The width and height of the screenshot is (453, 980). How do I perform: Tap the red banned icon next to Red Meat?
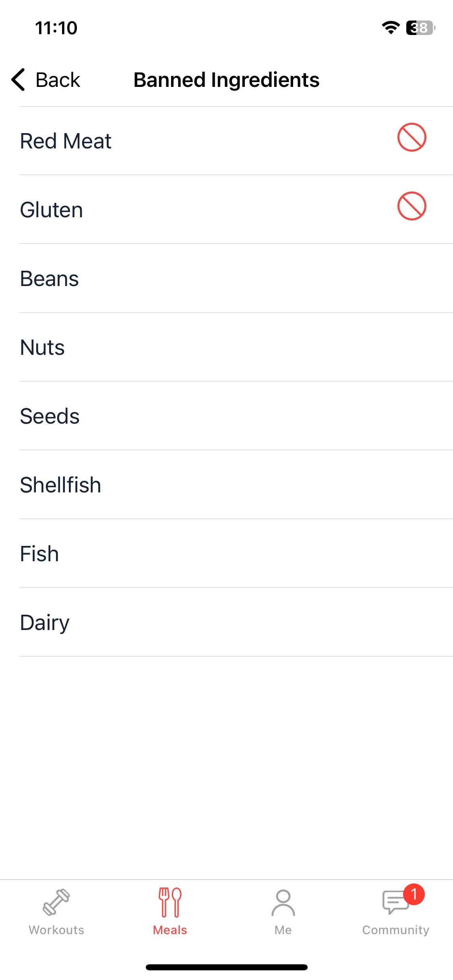click(412, 138)
